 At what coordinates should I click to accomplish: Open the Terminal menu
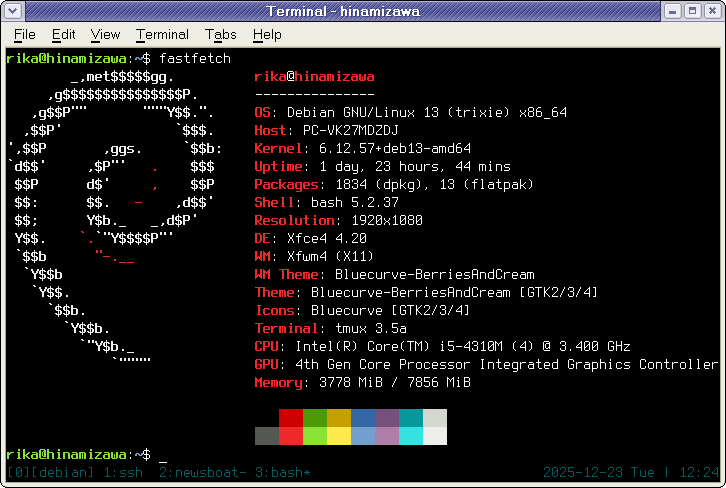(163, 35)
